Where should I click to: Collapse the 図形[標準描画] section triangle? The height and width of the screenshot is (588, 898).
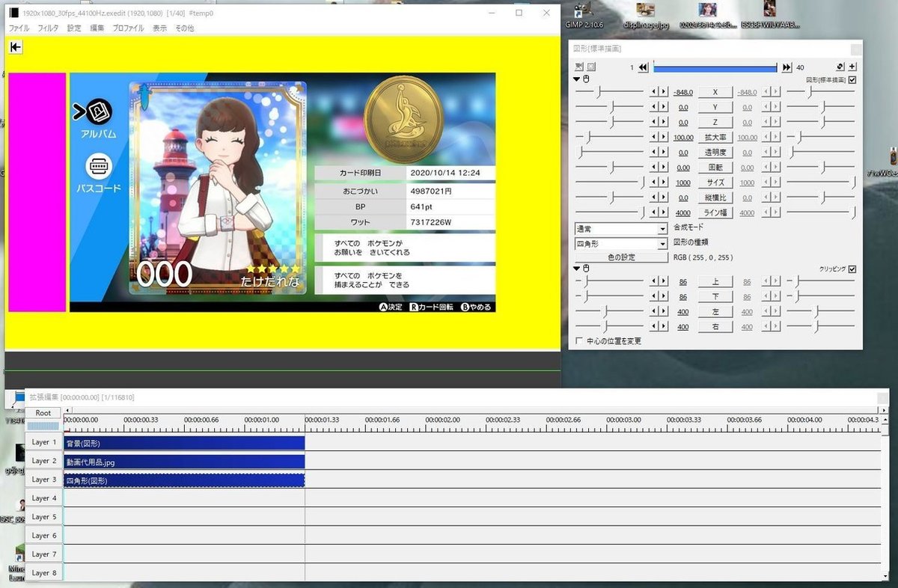(578, 79)
